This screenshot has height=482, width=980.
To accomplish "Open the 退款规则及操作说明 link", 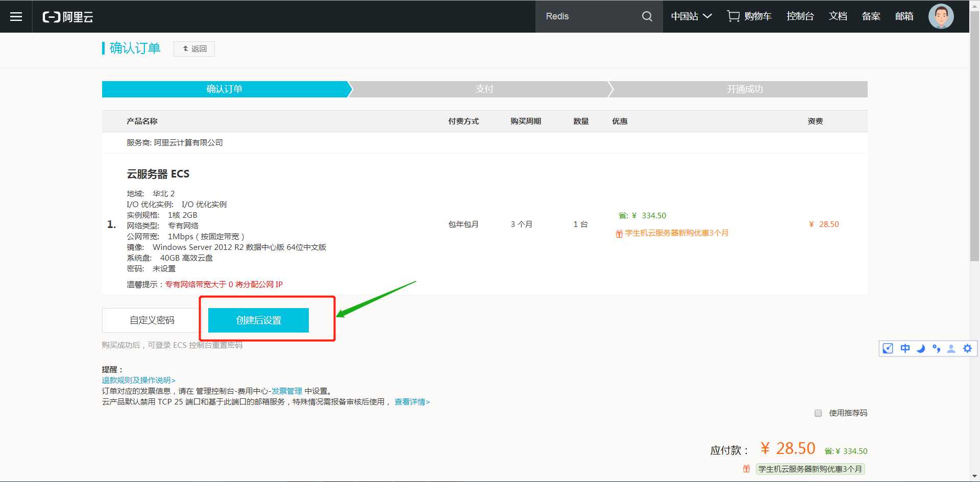I will click(x=139, y=380).
